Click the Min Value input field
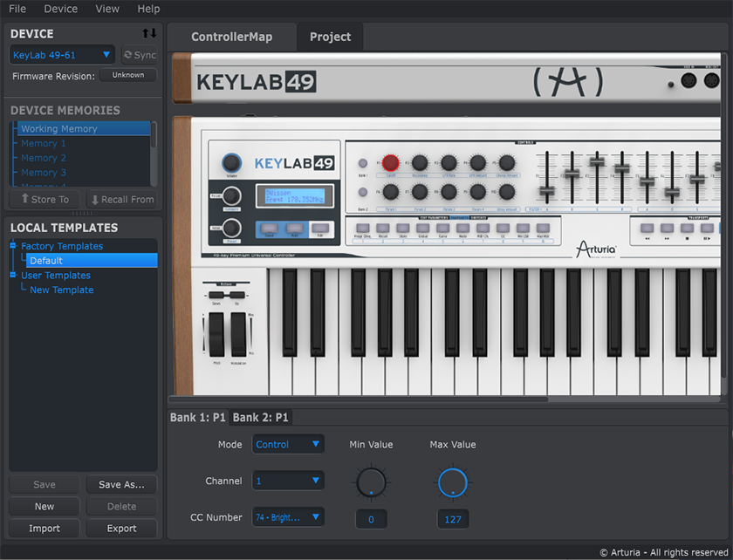Screen dimensions: 733x560 [371, 518]
